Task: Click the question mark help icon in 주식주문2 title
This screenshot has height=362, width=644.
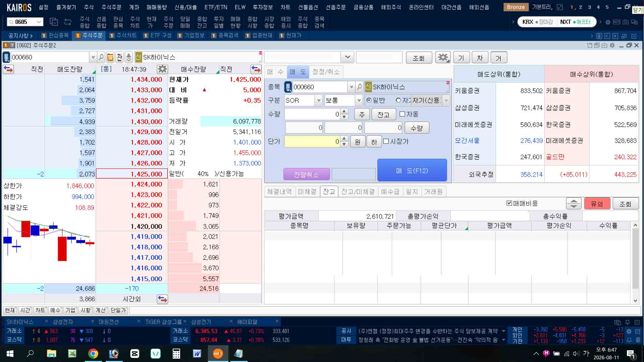Action: [x=12, y=45]
